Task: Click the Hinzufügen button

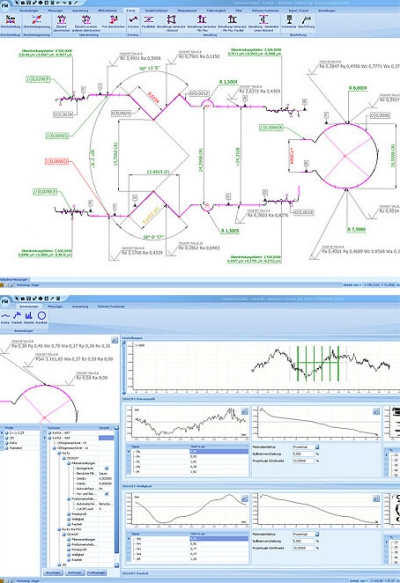Action: [x=53, y=573]
